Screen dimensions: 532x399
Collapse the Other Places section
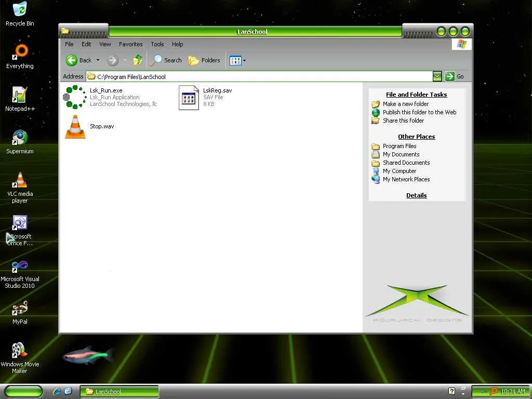coord(416,137)
